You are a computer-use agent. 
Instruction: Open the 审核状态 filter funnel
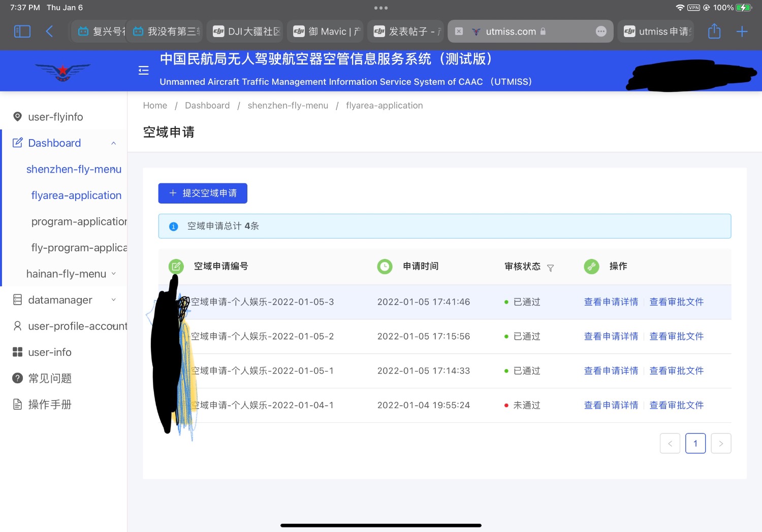pos(550,268)
